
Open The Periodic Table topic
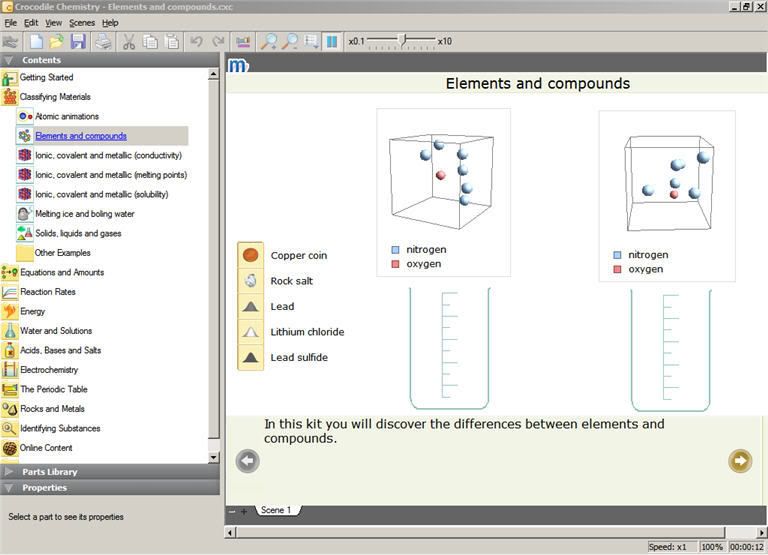click(x=54, y=389)
